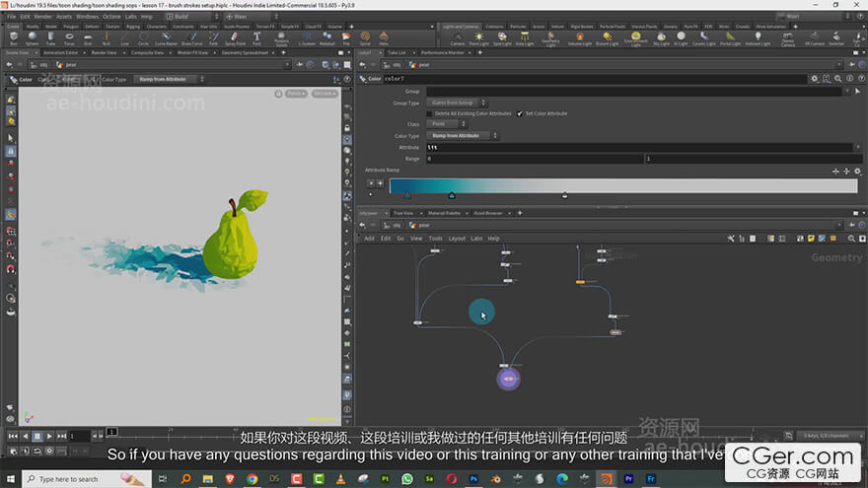Uncheck Set Color Attribute checkbox

tap(520, 113)
